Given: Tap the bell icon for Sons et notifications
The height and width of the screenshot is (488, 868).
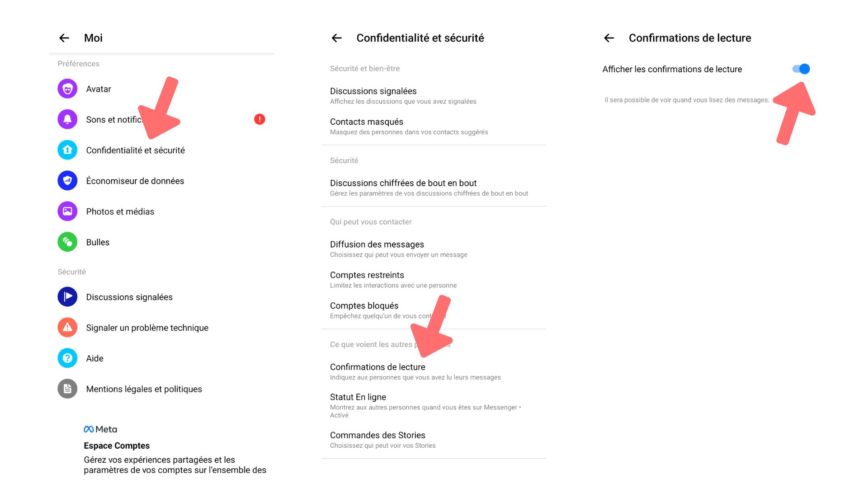Looking at the screenshot, I should point(67,119).
